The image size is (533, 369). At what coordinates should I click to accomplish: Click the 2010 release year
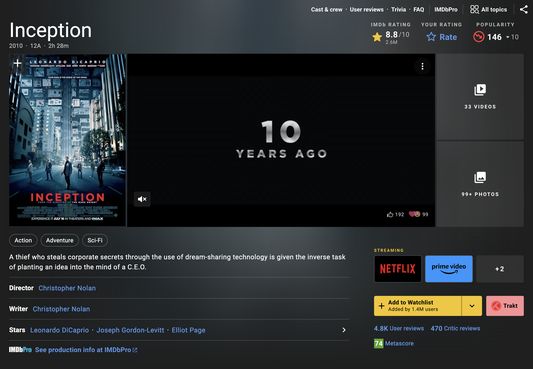(x=16, y=46)
